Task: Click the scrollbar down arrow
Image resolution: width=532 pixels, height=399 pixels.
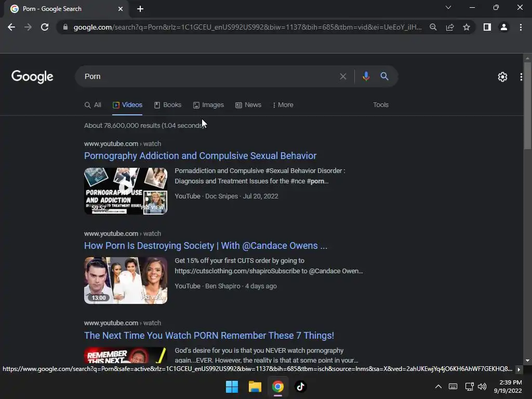Action: pos(527,361)
